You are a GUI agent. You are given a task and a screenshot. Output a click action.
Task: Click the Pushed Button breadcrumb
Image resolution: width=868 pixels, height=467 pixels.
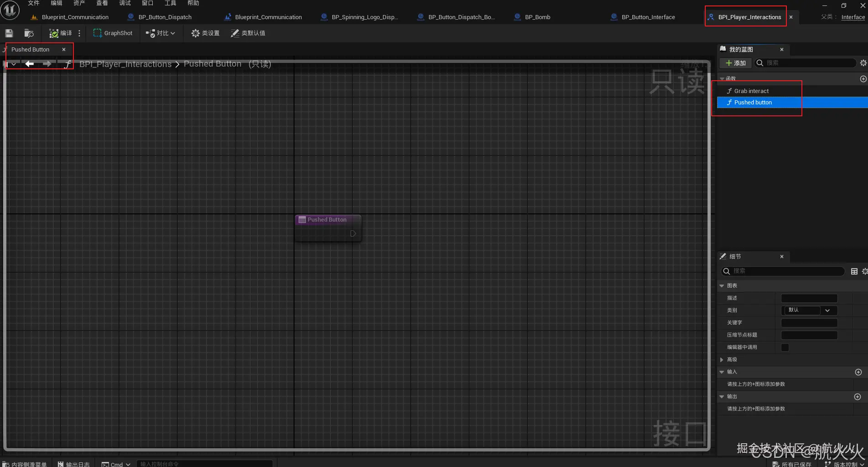pos(212,64)
